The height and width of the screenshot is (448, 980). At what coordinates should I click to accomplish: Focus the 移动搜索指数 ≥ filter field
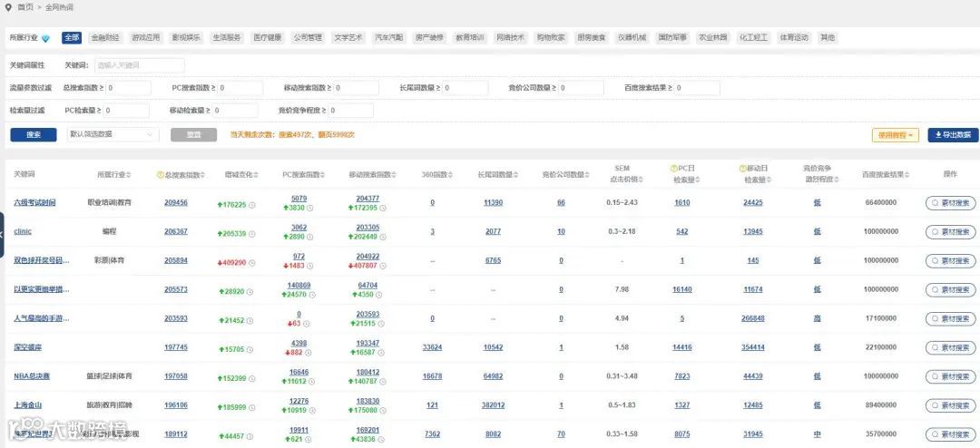pos(357,88)
